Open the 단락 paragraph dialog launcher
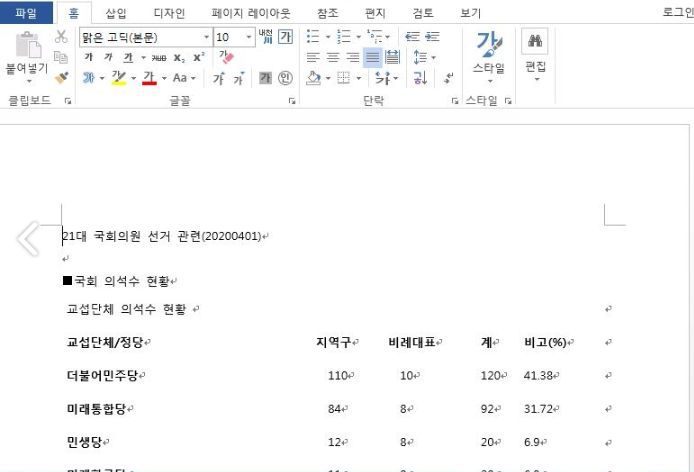694x472 pixels. 455,101
